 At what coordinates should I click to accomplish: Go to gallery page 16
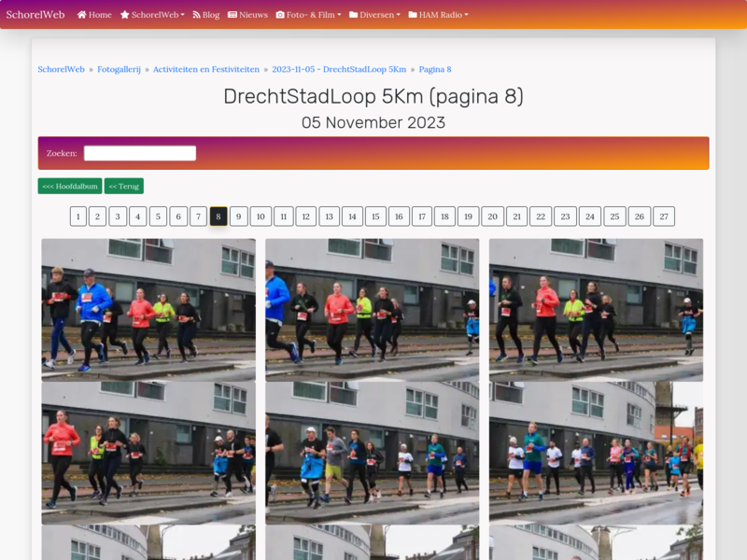tap(400, 217)
